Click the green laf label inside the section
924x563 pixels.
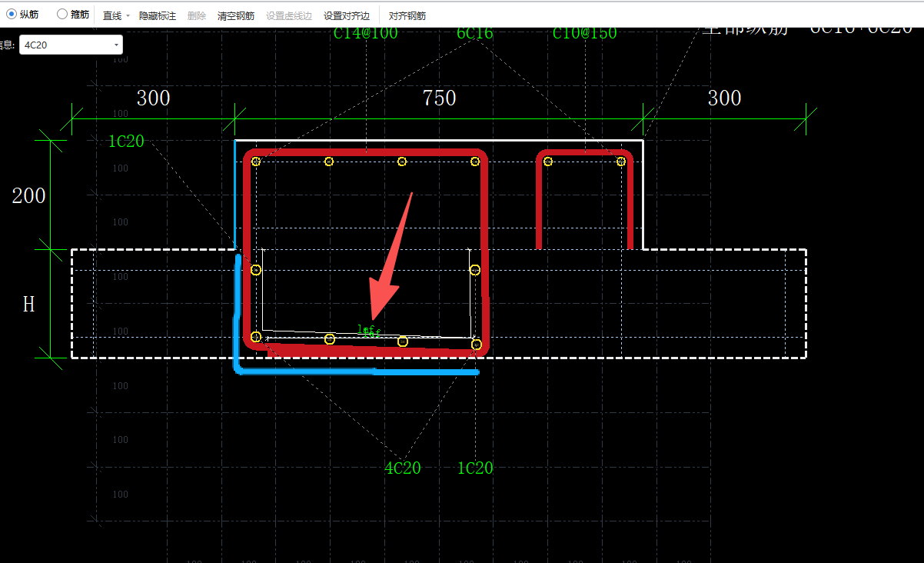pos(370,330)
